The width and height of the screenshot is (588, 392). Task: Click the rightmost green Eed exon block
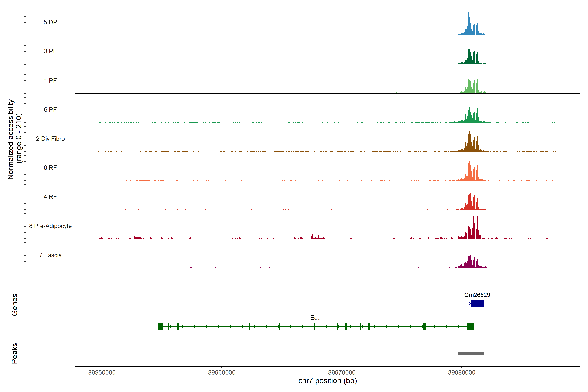pos(470,326)
